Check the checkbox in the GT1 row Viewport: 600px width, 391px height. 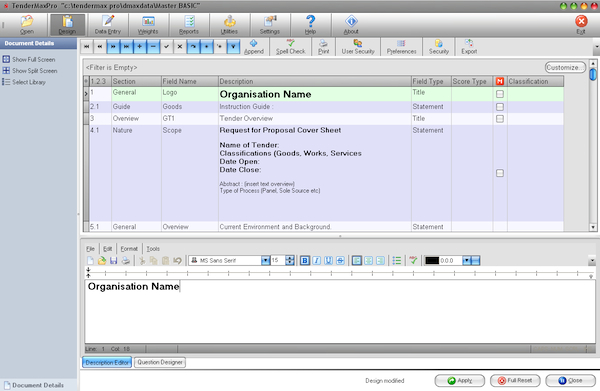tap(500, 119)
